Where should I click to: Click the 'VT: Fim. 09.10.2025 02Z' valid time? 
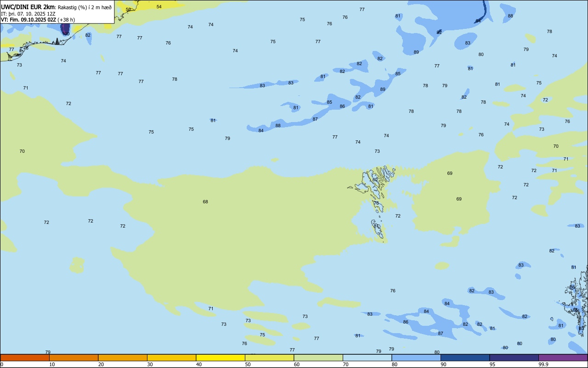pos(28,20)
